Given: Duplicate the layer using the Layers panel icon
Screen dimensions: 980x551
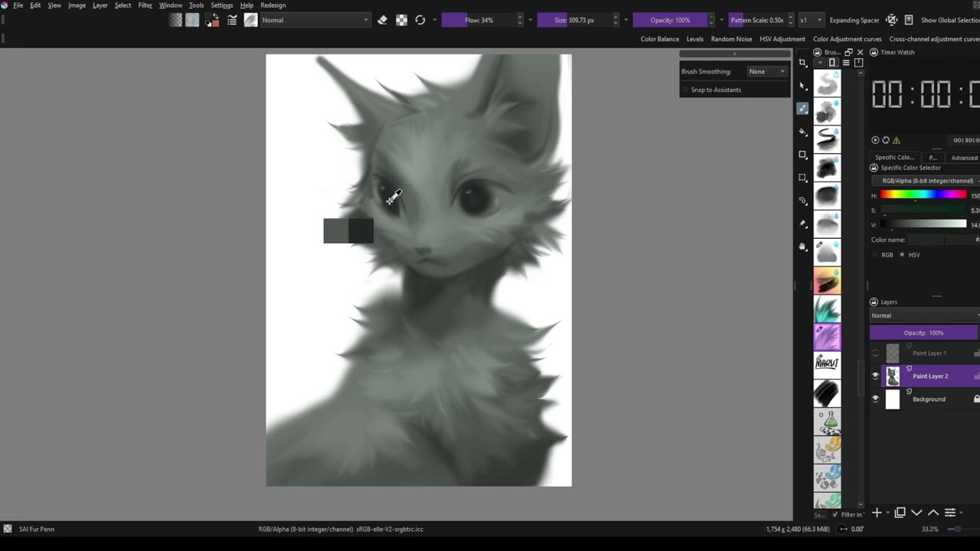Looking at the screenshot, I should (900, 513).
